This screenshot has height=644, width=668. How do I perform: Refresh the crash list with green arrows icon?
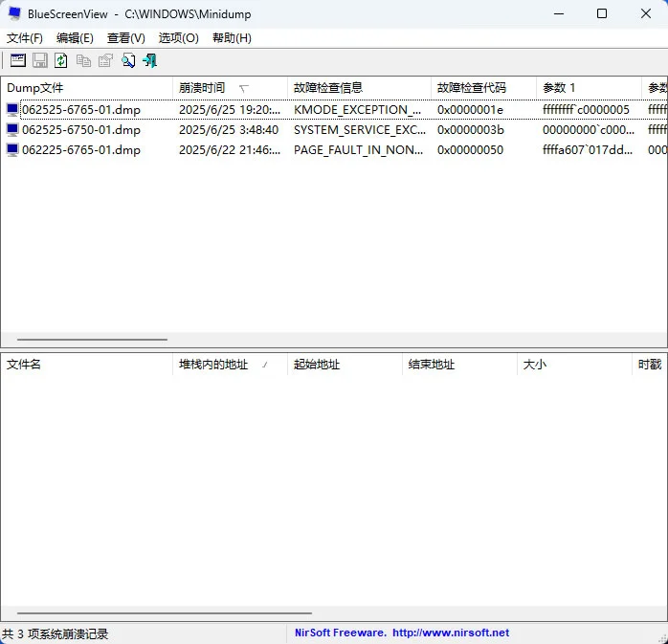pyautogui.click(x=61, y=61)
